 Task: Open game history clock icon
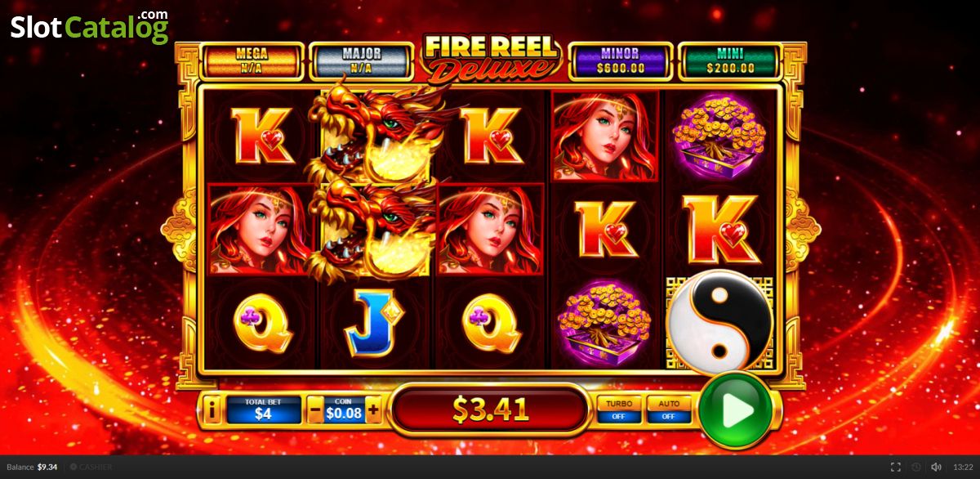tap(915, 467)
